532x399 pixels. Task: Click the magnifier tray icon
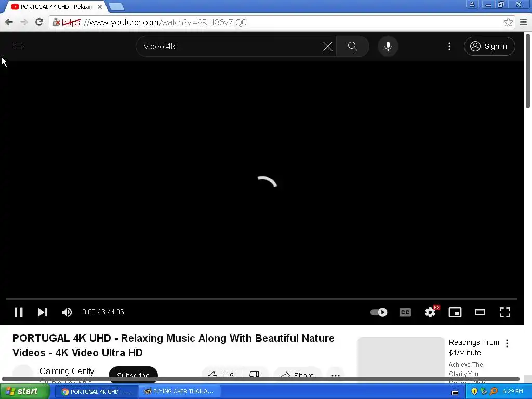click(x=494, y=392)
